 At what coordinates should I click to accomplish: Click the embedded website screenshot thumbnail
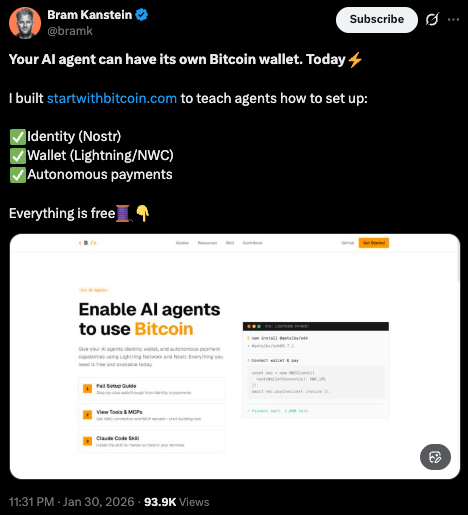[235, 357]
